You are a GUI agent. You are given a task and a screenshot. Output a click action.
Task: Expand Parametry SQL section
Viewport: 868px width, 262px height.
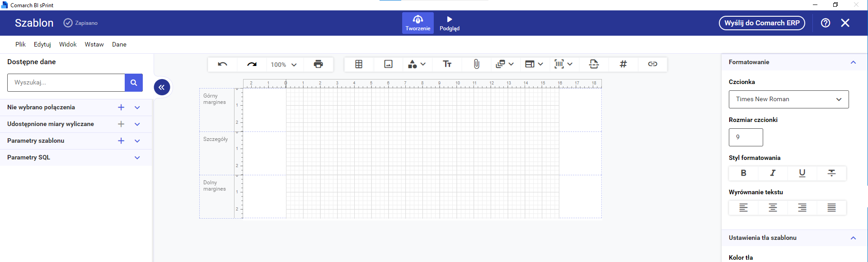pyautogui.click(x=137, y=158)
